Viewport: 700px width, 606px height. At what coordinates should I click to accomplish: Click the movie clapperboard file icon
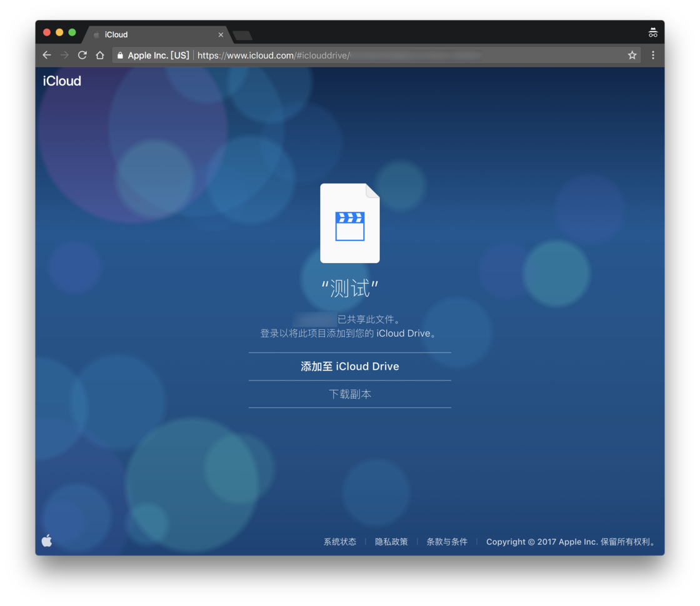coord(349,223)
